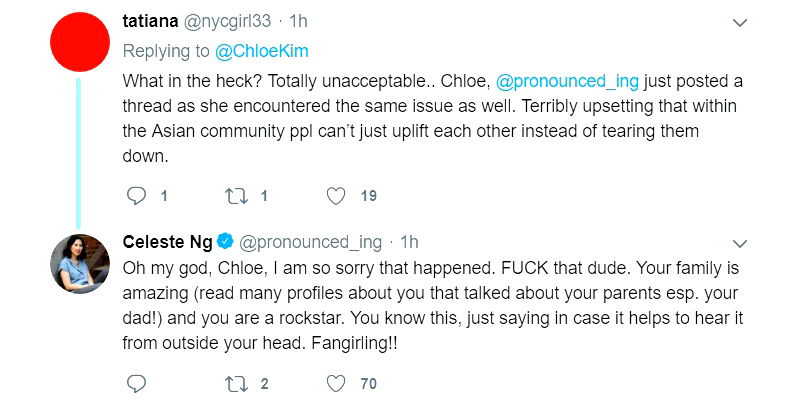Image resolution: width=800 pixels, height=400 pixels.
Task: Open the @pronounced_ing handle beside Celeste Ng
Action: pyautogui.click(x=311, y=241)
